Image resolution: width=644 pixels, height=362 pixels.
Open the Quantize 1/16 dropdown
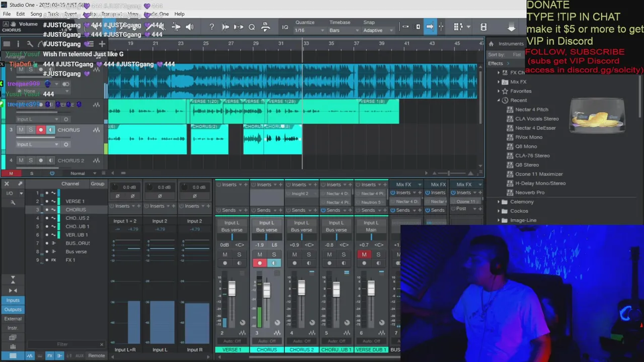click(309, 30)
